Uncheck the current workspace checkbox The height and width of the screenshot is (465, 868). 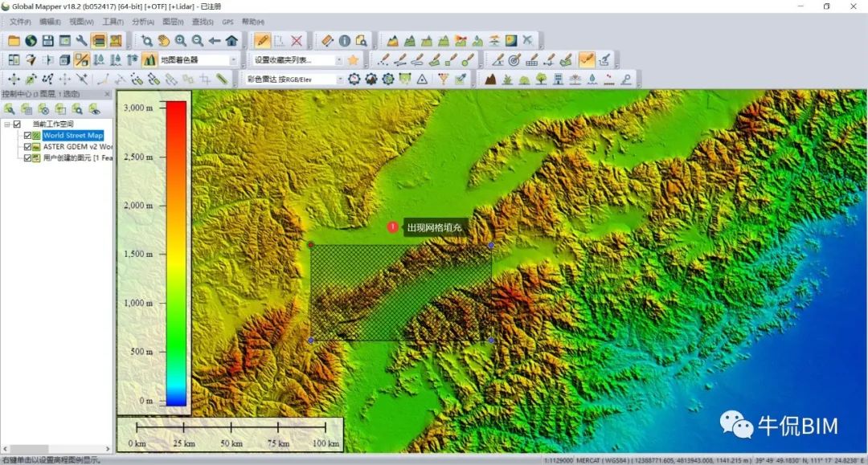tap(17, 124)
